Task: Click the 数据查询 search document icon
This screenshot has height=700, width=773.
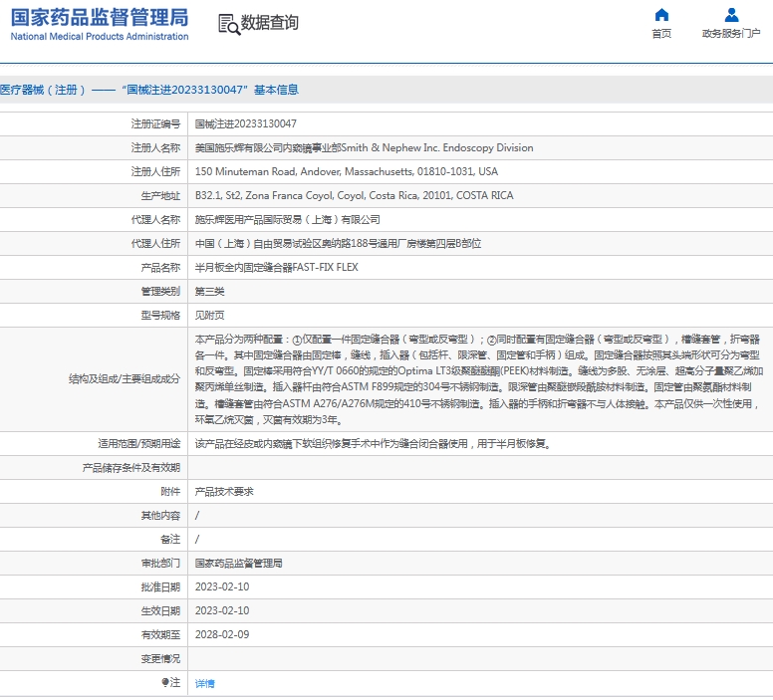Action: (229, 24)
